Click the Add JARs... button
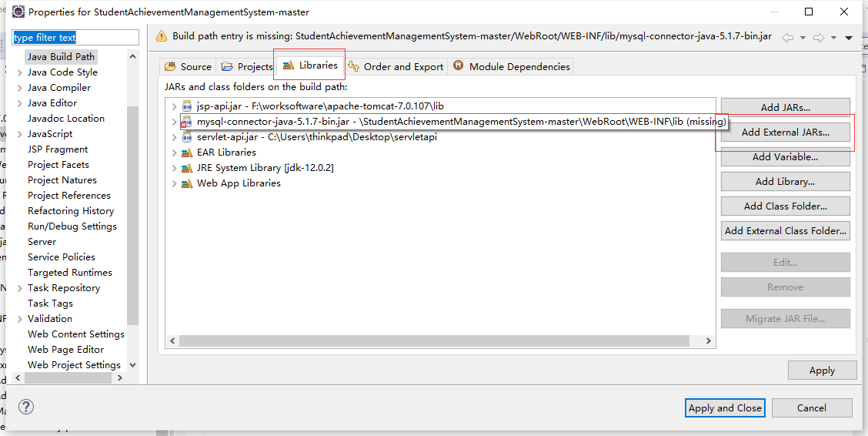The width and height of the screenshot is (868, 436). pos(785,108)
